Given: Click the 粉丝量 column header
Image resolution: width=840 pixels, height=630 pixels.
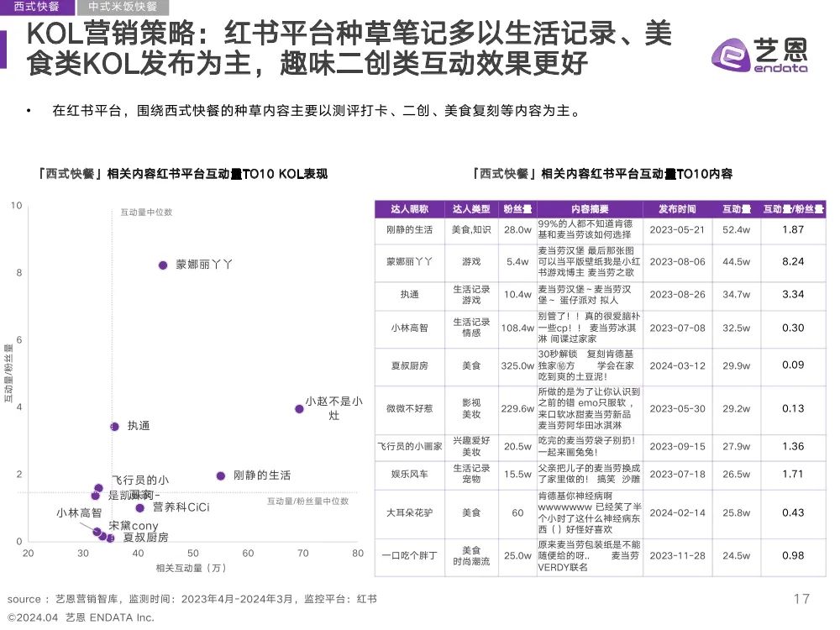Looking at the screenshot, I should 517,209.
